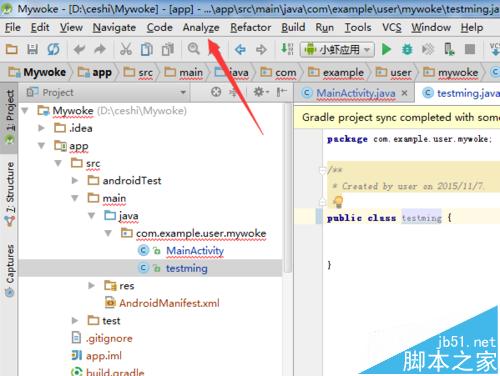Click the Make Project icon
The height and width of the screenshot is (376, 500).
pos(287,49)
